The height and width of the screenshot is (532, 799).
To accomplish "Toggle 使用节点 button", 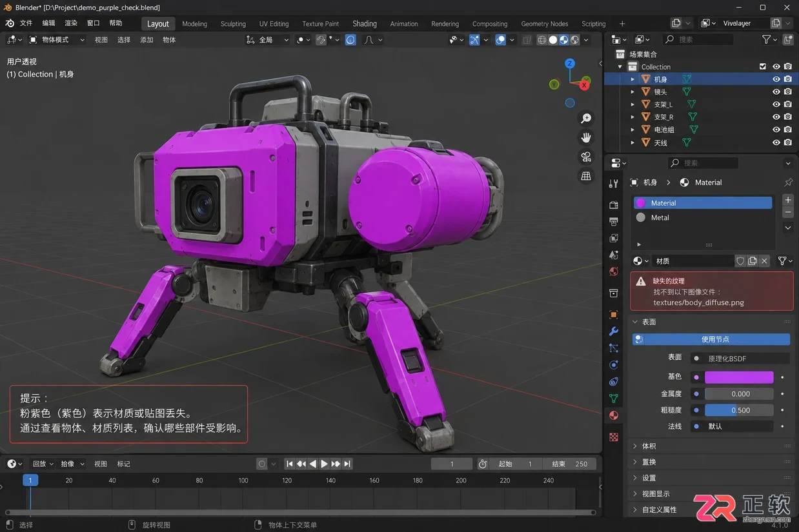I will [x=711, y=339].
